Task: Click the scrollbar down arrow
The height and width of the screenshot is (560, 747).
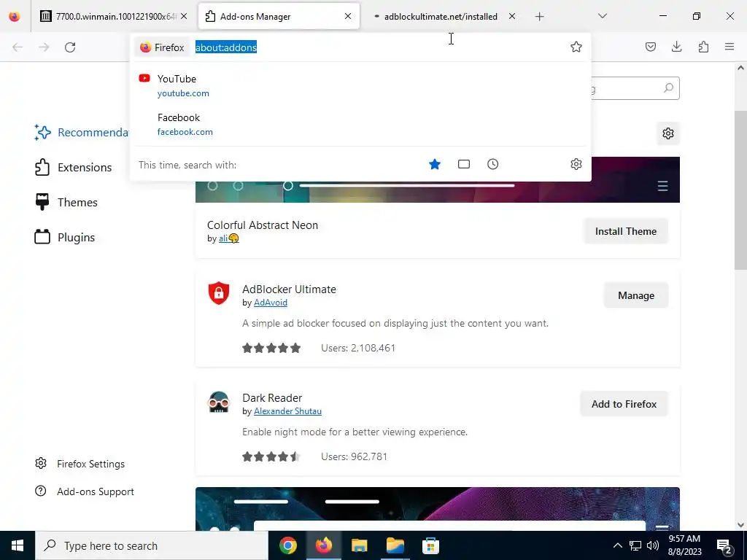Action: [740, 525]
